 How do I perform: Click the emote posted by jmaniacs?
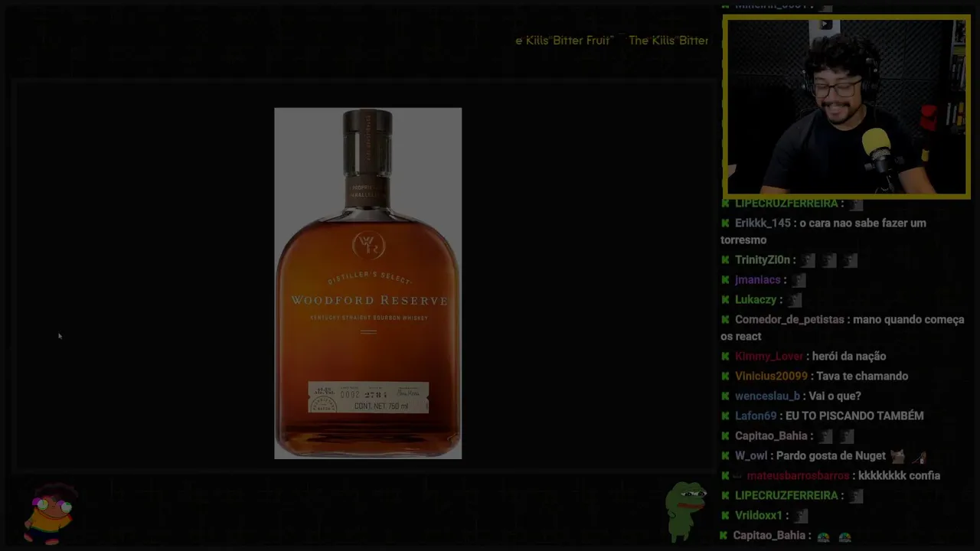click(799, 280)
